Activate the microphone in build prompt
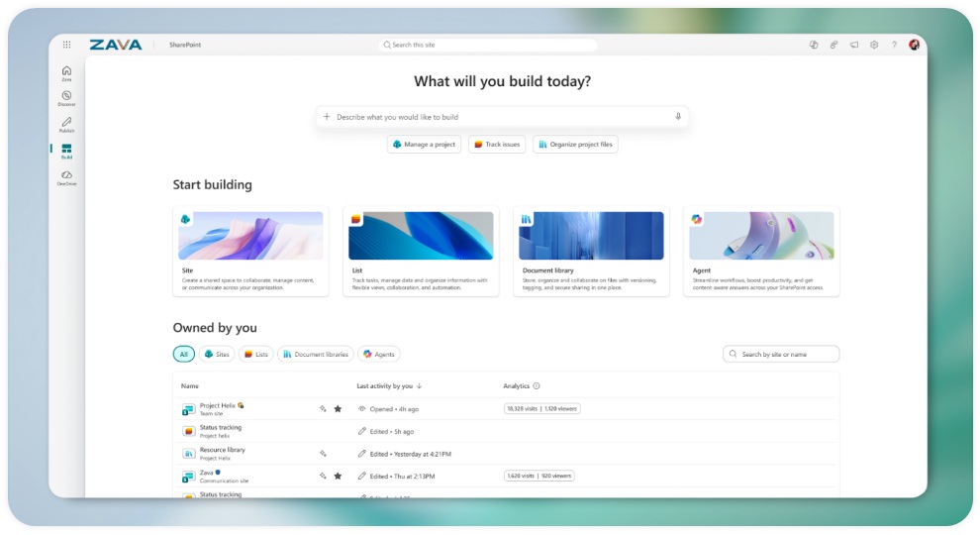The width and height of the screenshot is (980, 535). (678, 116)
